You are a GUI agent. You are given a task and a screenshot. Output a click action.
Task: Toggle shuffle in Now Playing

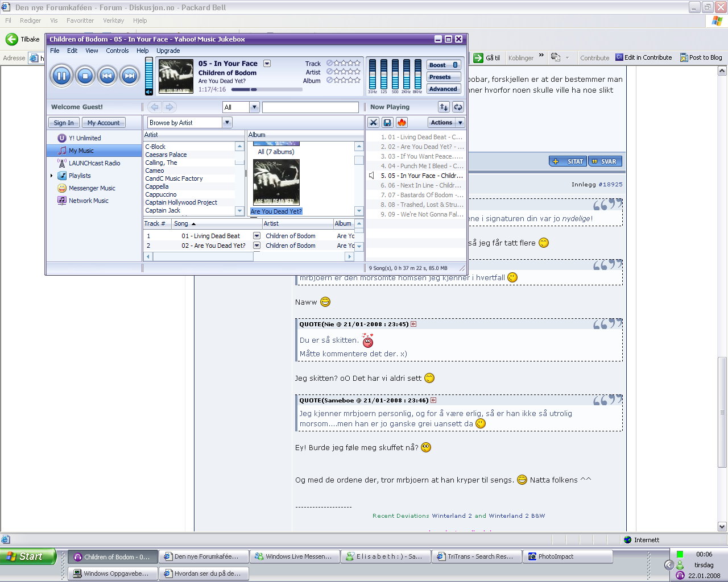pyautogui.click(x=444, y=107)
